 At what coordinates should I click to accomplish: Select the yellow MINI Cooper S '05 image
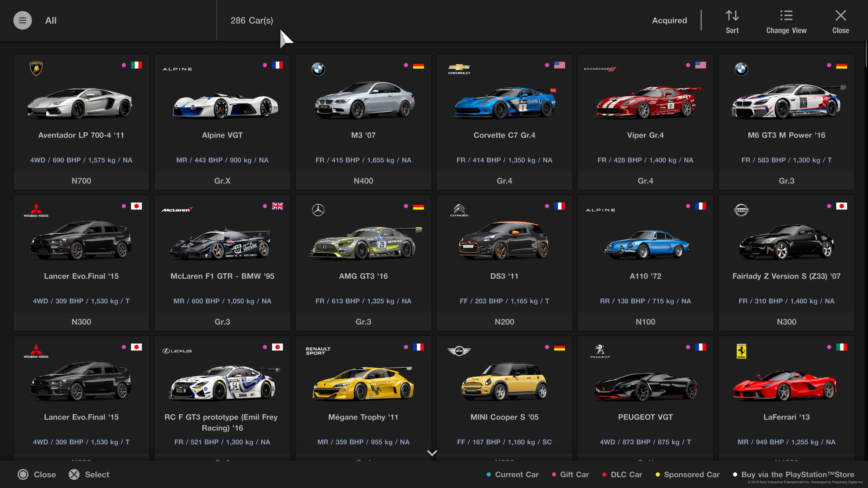tap(505, 381)
